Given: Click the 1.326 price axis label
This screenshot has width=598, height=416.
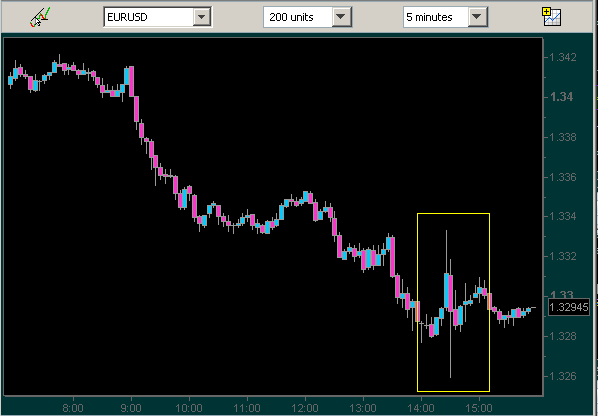Looking at the screenshot, I should tap(563, 376).
